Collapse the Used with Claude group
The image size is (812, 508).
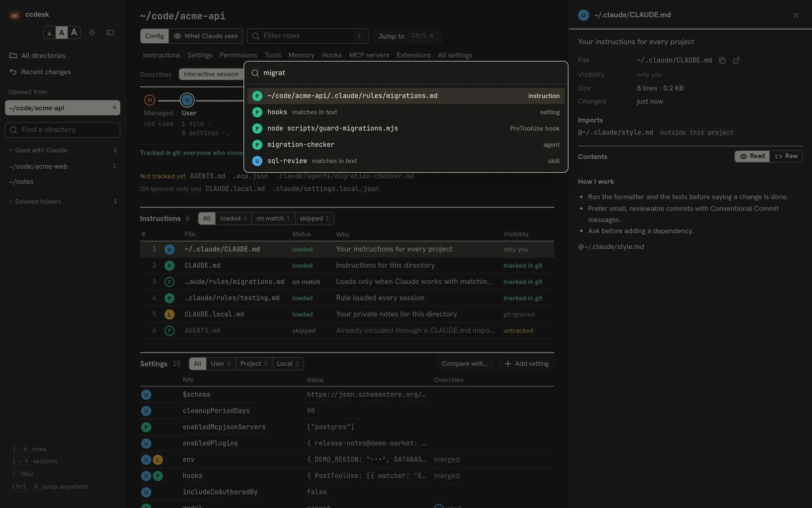(63, 150)
